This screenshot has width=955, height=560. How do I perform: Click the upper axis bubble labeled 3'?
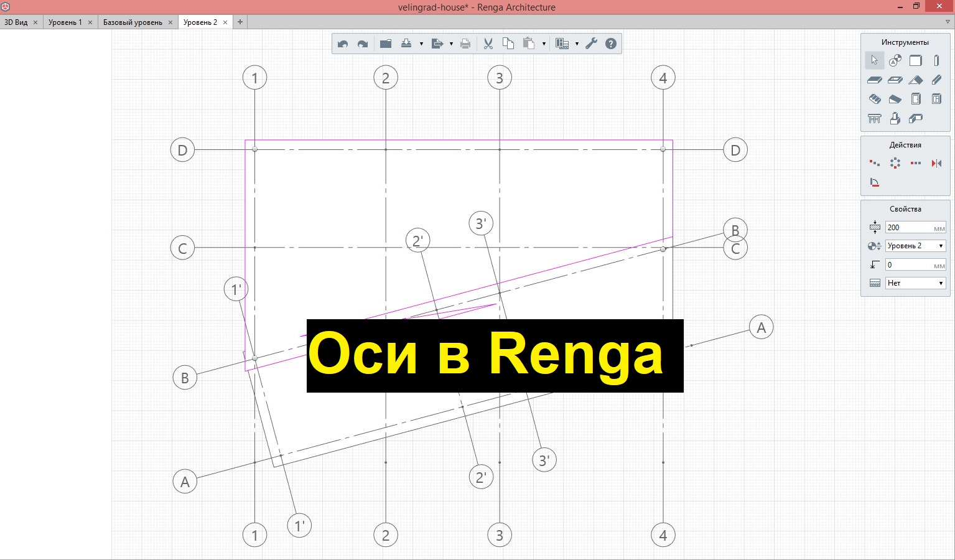tap(480, 223)
